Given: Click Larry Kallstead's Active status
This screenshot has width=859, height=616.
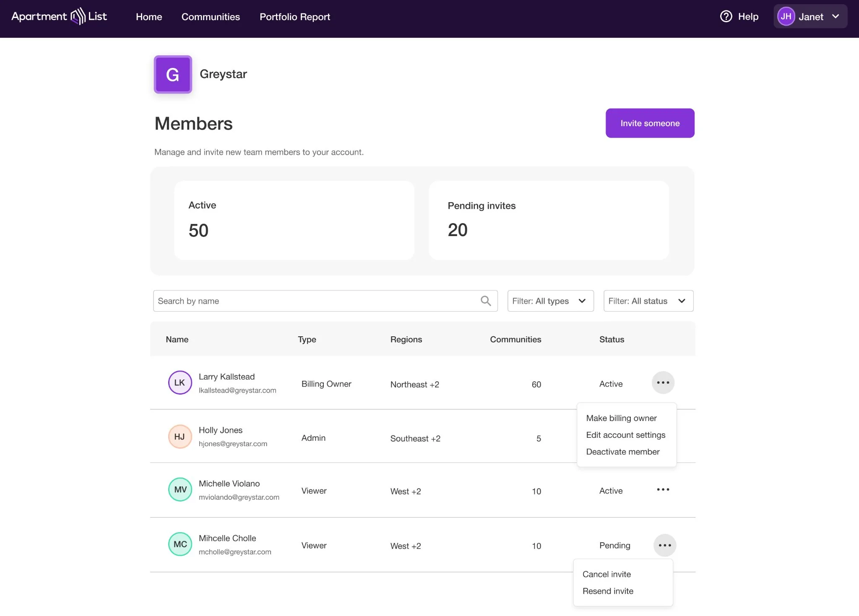Looking at the screenshot, I should [611, 384].
